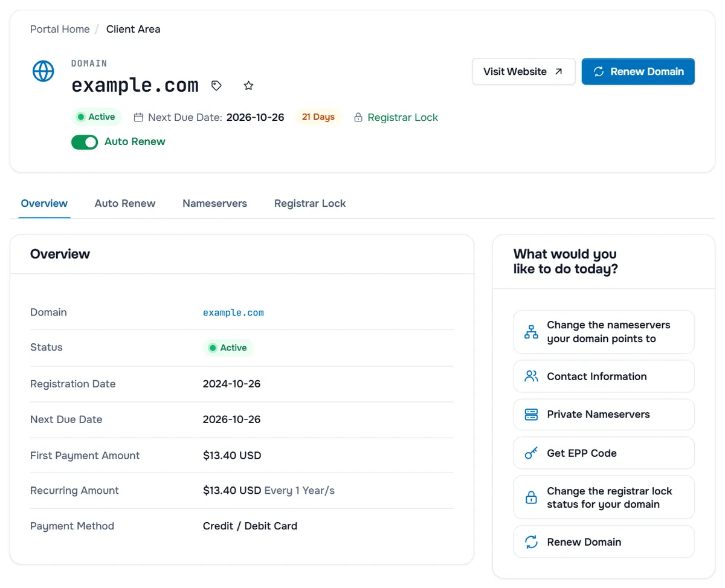Image resolution: width=725 pixels, height=588 pixels.
Task: Click the example.com link in Overview table
Action: (233, 312)
